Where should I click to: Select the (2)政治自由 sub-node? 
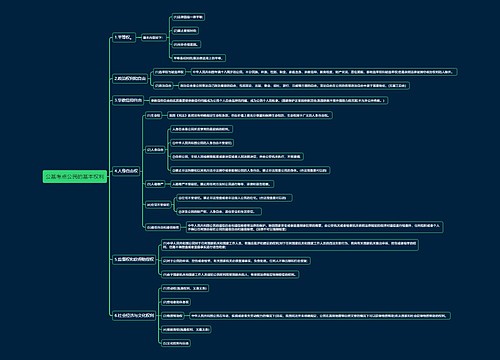[163, 86]
